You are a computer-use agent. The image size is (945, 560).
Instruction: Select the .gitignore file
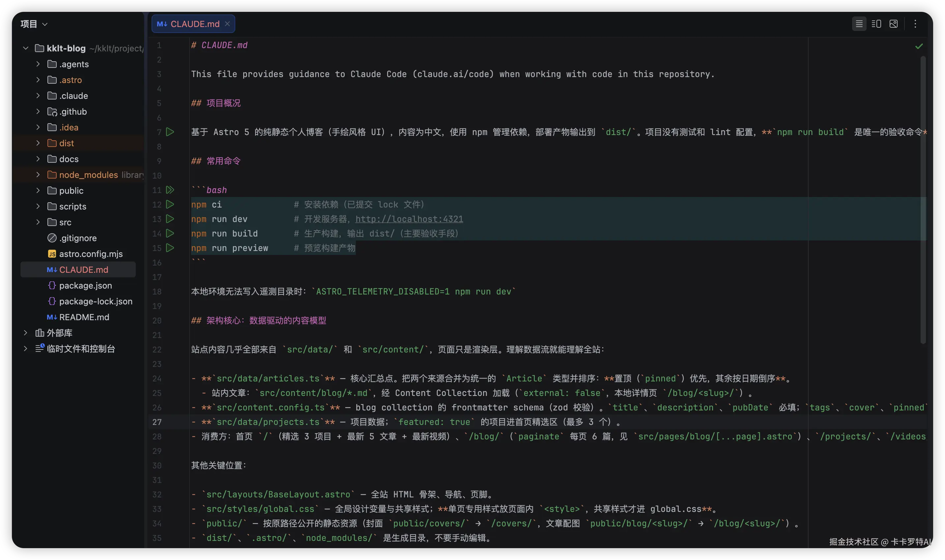coord(78,238)
